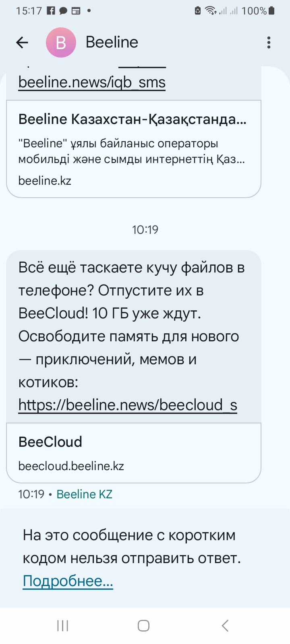Open the beeline.news/beecloud_s link
This screenshot has height=644, width=290.
128,405
